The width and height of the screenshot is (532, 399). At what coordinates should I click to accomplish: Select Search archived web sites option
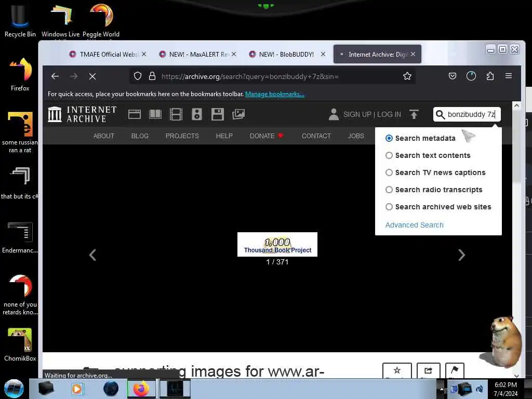pos(389,207)
